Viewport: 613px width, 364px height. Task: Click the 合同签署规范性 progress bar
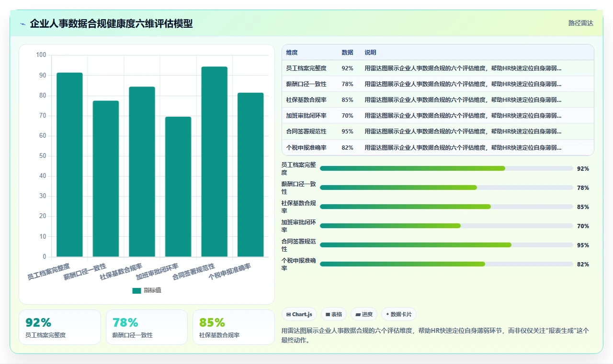[446, 245]
